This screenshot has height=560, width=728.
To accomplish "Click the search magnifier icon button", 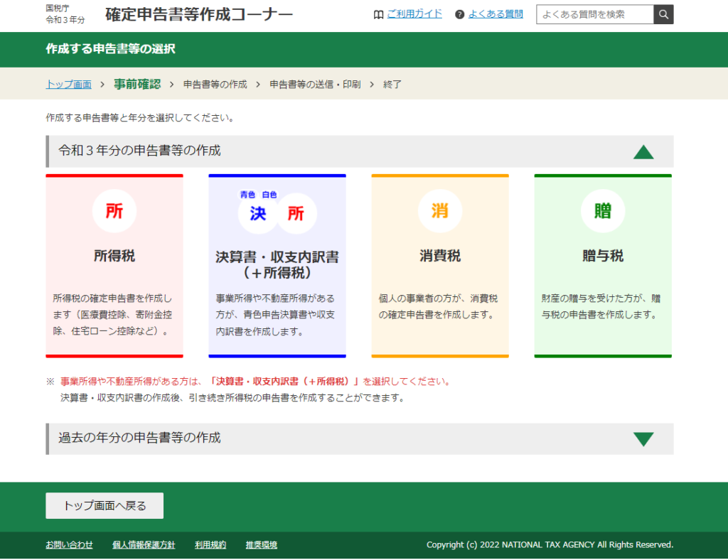I will tap(663, 14).
